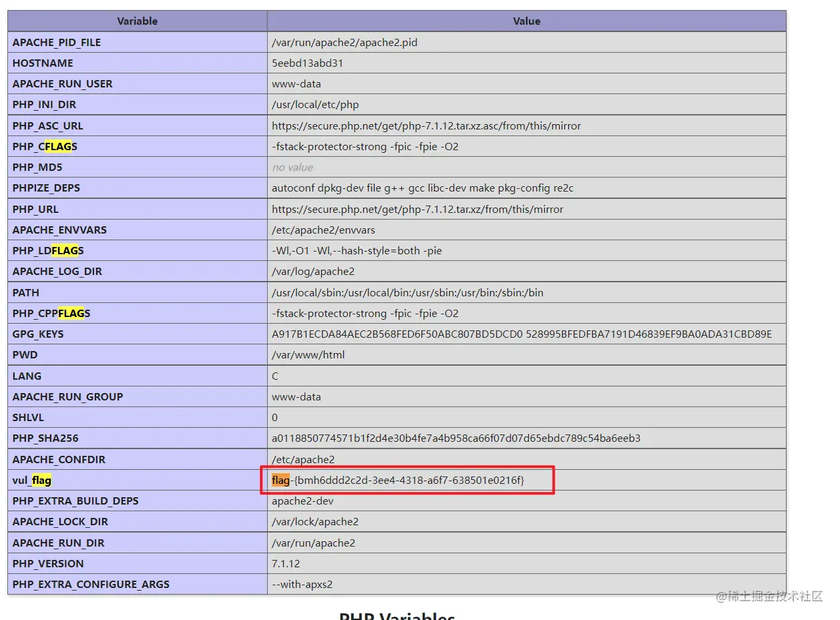Click the /usr/local/etc/php value

(x=315, y=105)
